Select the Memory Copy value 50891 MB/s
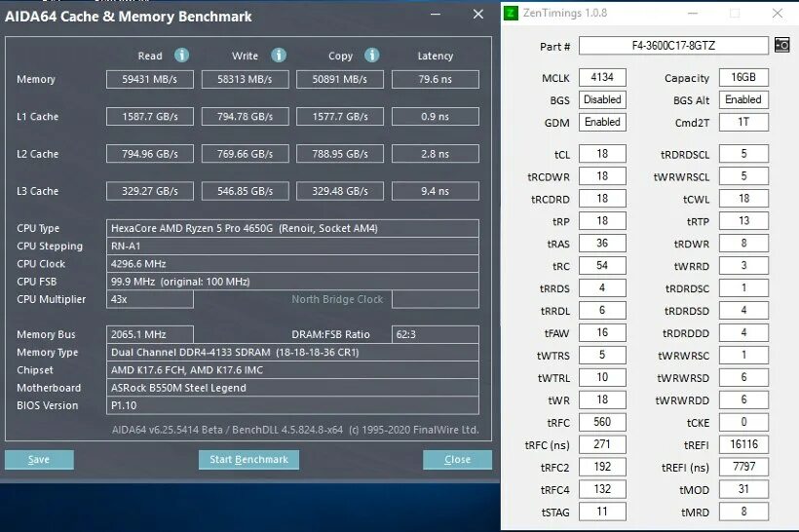 (x=340, y=80)
